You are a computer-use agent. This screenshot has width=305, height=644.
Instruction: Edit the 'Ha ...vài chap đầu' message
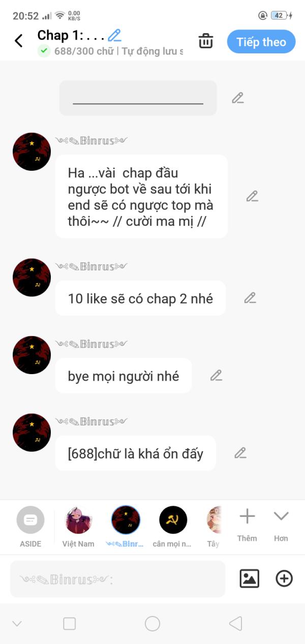253,196
